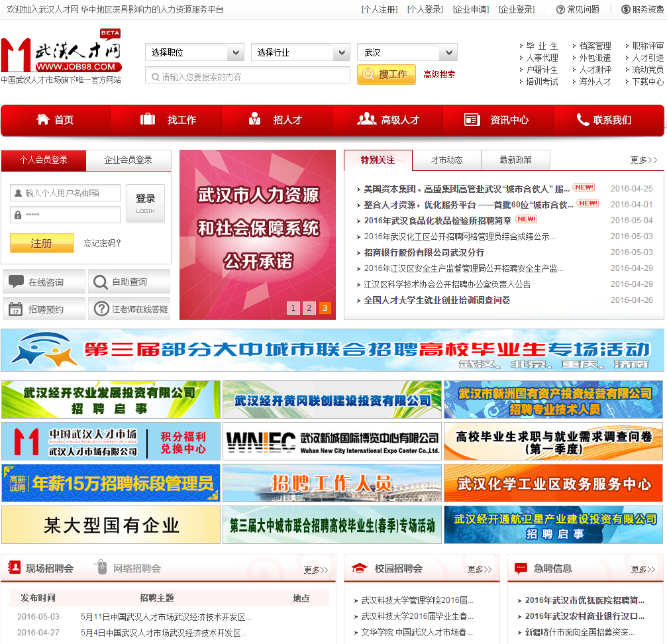Click the briefcase icon for 找工作

point(148,119)
